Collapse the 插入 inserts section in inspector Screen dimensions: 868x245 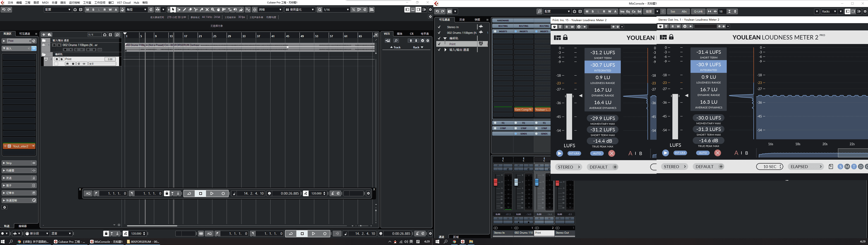click(4, 48)
